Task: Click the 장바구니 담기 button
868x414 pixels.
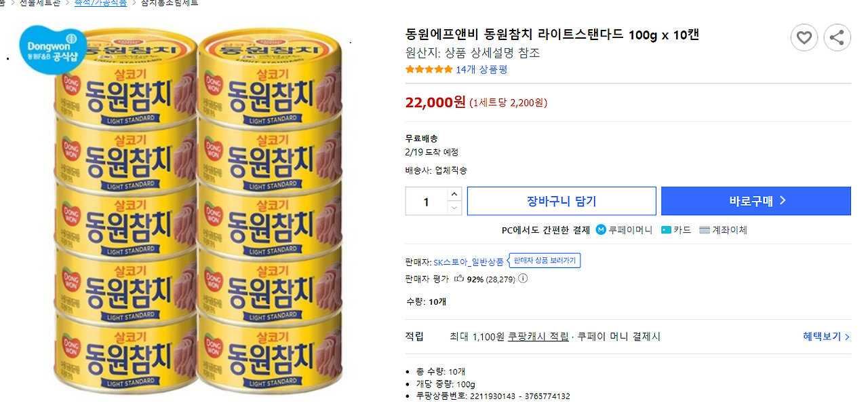Action: [x=561, y=201]
